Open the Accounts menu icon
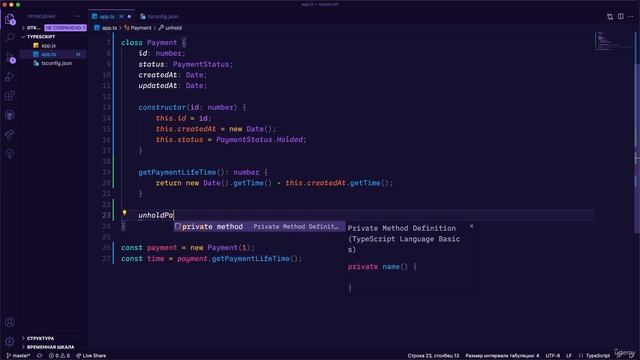 [x=10, y=322]
